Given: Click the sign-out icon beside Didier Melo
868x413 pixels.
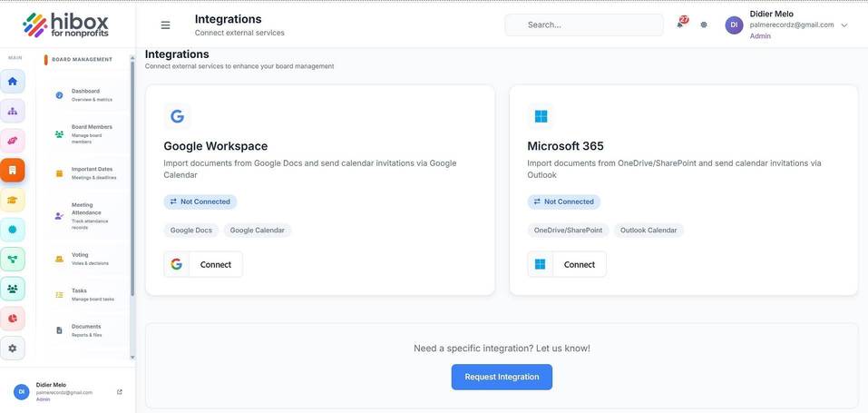Looking at the screenshot, I should (x=120, y=392).
